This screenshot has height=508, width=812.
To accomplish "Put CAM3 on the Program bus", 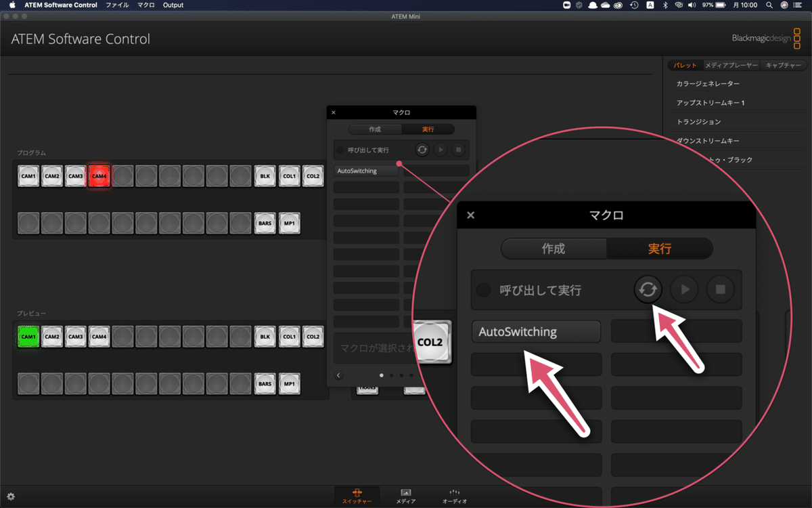I will coord(76,176).
